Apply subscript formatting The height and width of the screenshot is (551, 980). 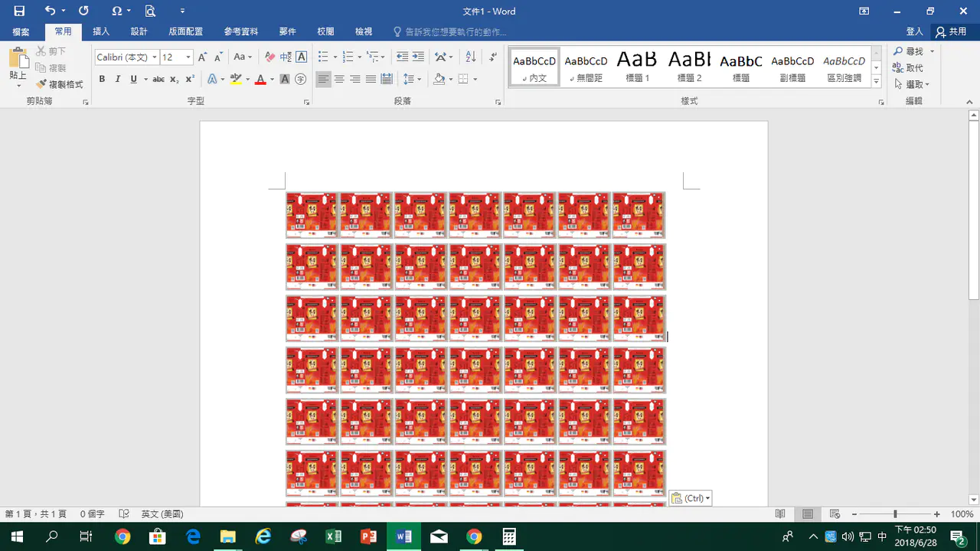coord(175,80)
